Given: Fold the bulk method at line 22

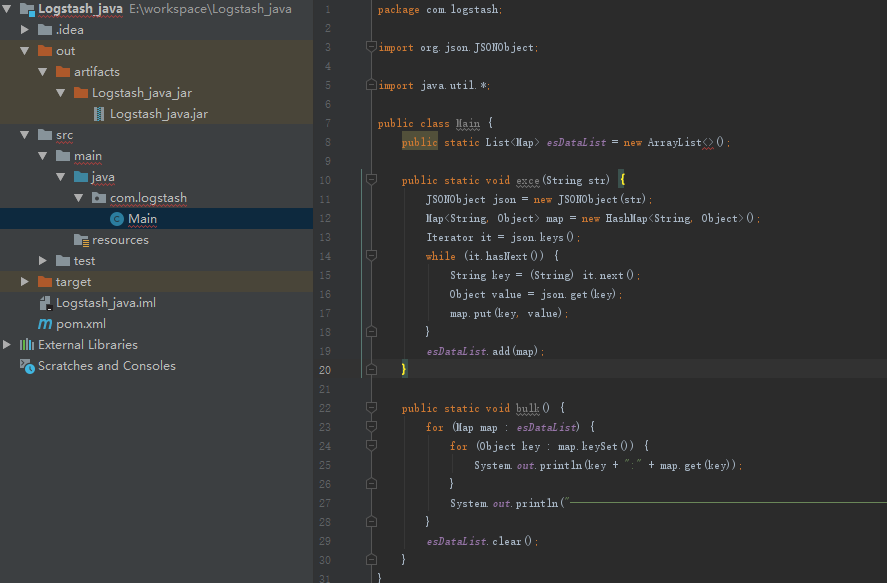Looking at the screenshot, I should (x=371, y=407).
